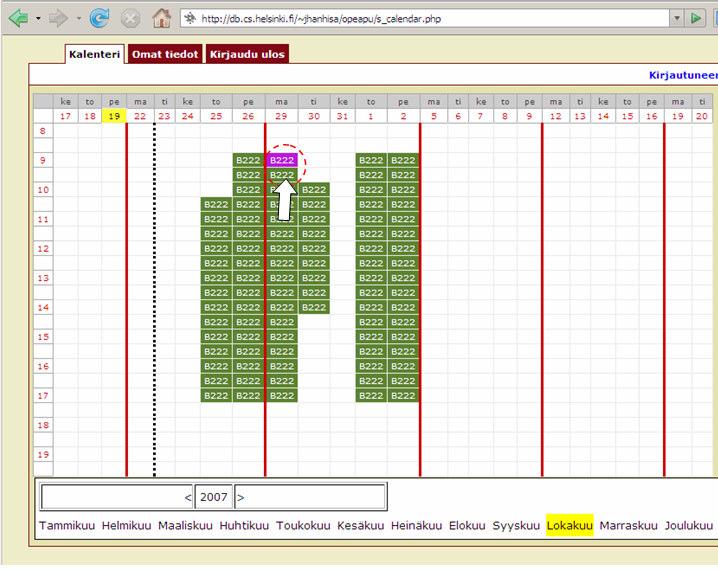Screen dimensions: 718x572
Task: Select the highlighted B222 slot on ma 29
Action: point(282,160)
